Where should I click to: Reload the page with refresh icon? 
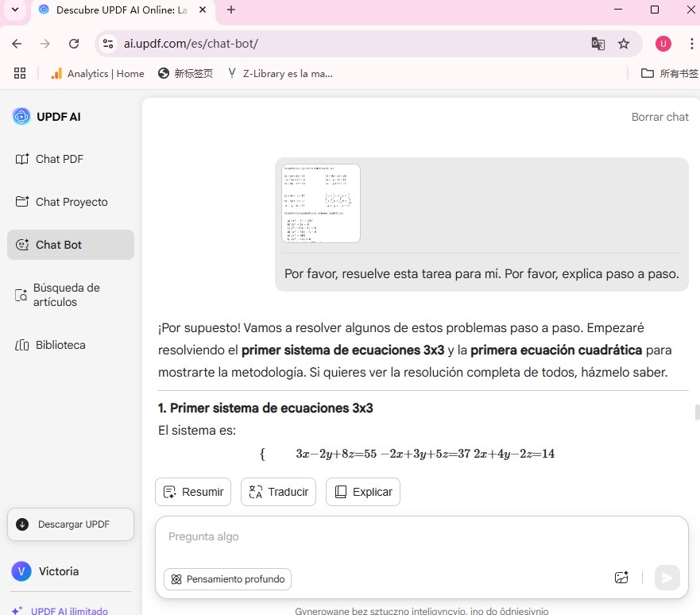coord(74,44)
